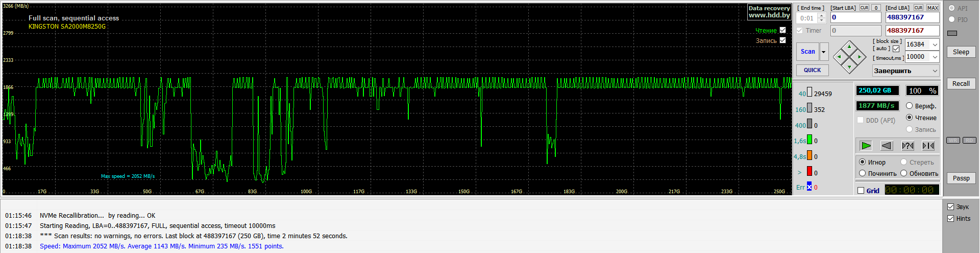Click the RD indicator

[969, 141]
